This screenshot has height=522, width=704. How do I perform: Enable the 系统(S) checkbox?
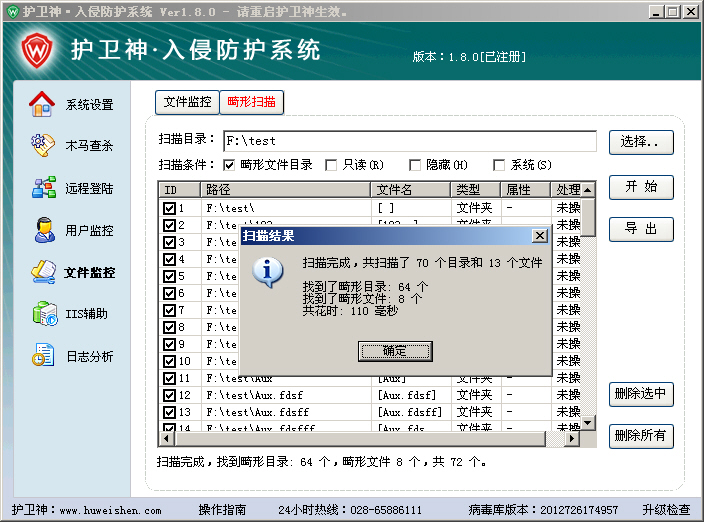click(x=498, y=165)
